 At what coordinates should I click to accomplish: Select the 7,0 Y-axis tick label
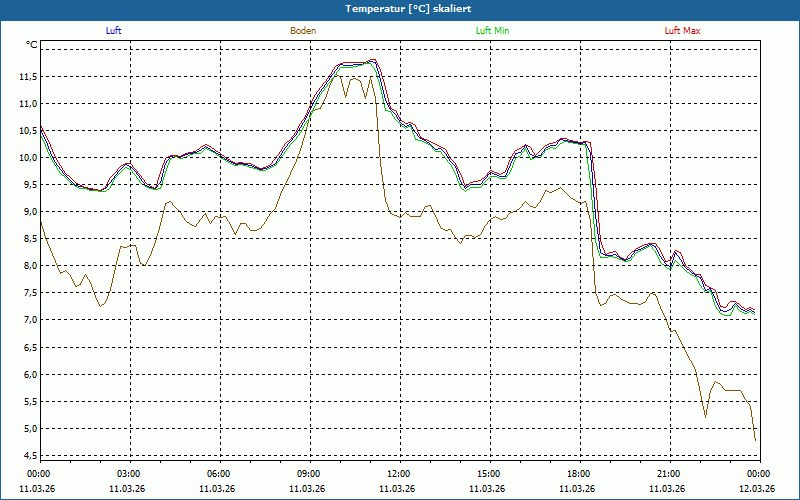click(x=29, y=320)
